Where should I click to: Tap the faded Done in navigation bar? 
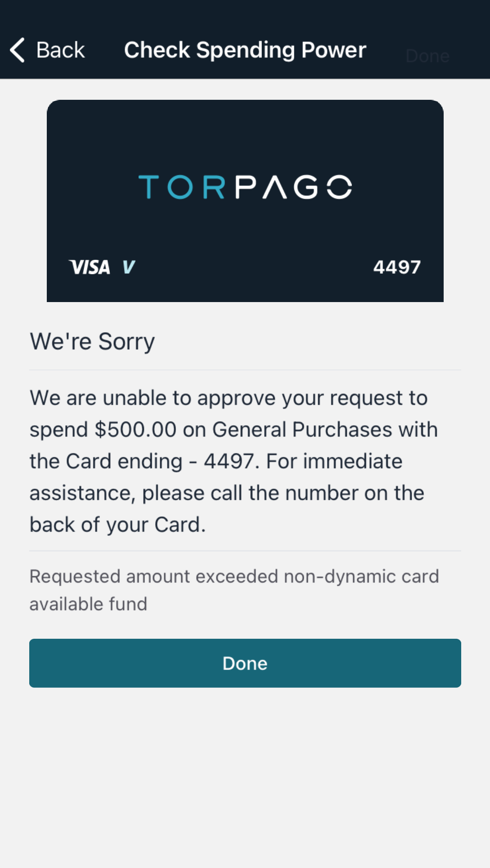point(427,56)
